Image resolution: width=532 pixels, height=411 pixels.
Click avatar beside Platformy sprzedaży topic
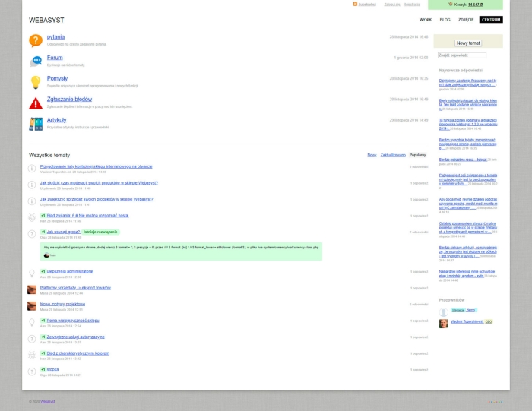coord(32,289)
